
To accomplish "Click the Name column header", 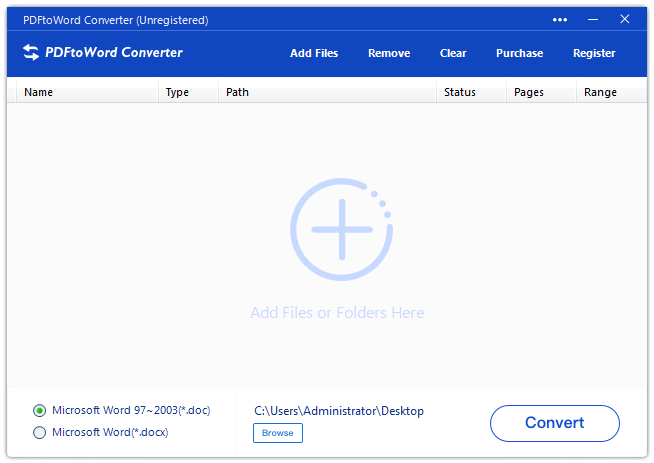I will (87, 92).
